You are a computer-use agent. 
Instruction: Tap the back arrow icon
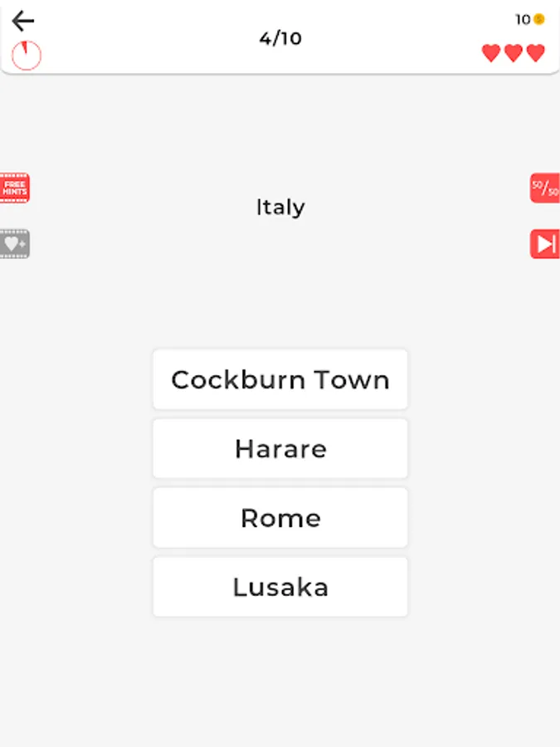pos(23,22)
